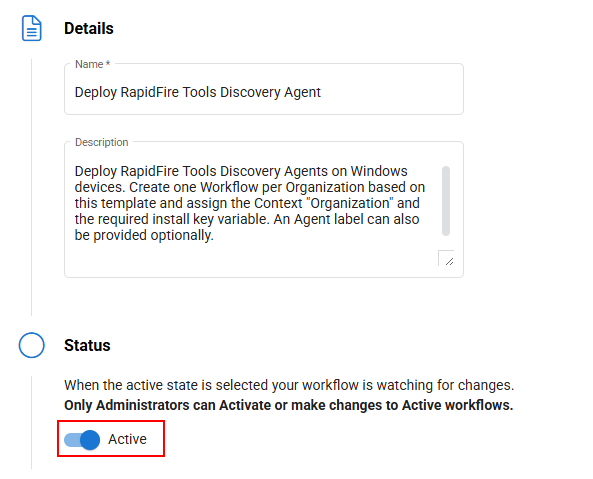The width and height of the screenshot is (593, 479).
Task: Focus the Name input field
Action: (x=264, y=89)
